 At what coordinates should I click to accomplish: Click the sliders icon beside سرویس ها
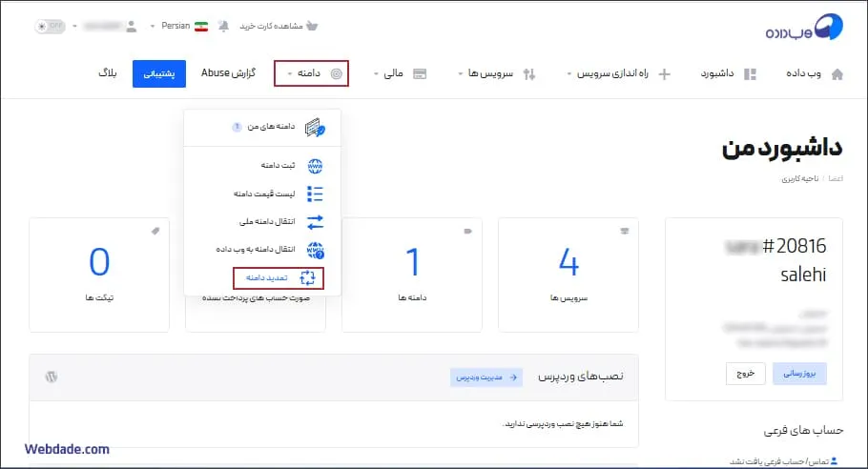tap(529, 74)
